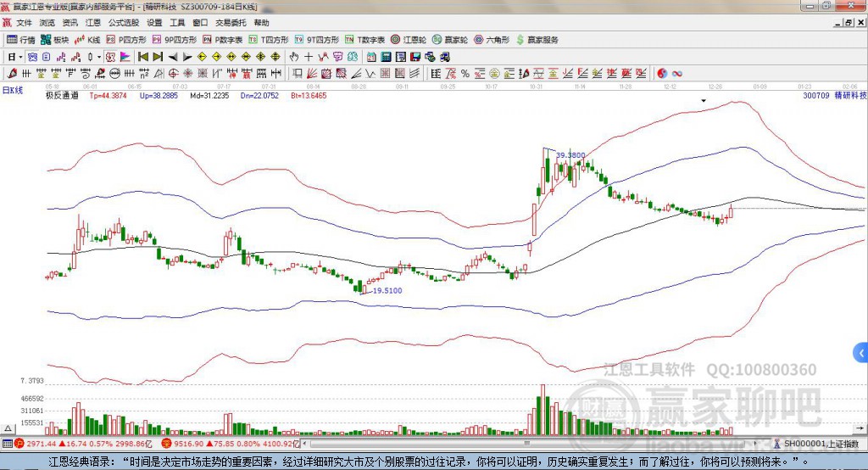The width and height of the screenshot is (868, 470).
Task: Click the 39.3800 high price label
Action: (x=570, y=155)
